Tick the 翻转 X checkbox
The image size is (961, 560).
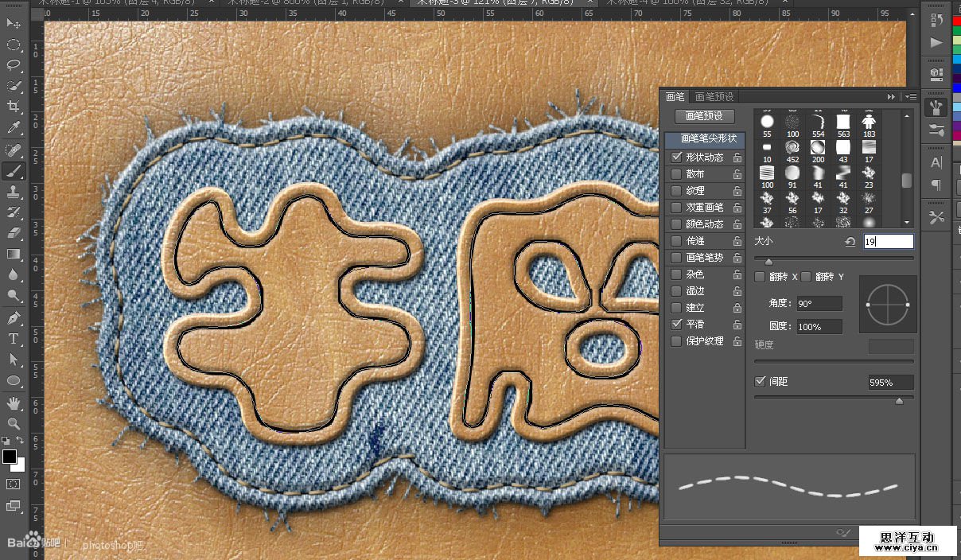click(x=760, y=276)
